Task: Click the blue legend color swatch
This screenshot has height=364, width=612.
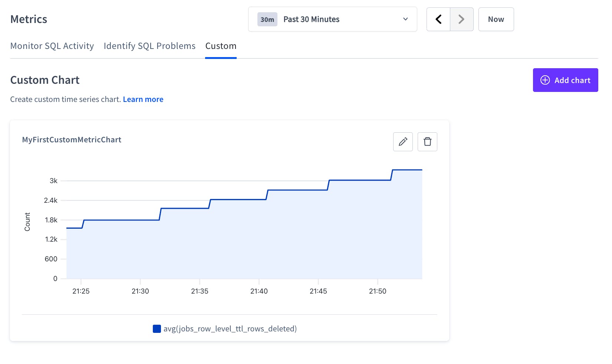Action: click(x=157, y=328)
